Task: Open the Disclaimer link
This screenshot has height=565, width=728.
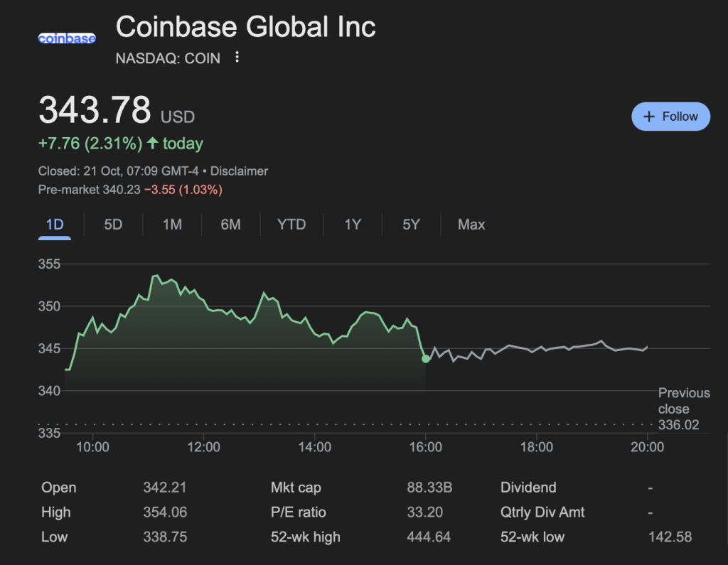Action: pos(239,171)
